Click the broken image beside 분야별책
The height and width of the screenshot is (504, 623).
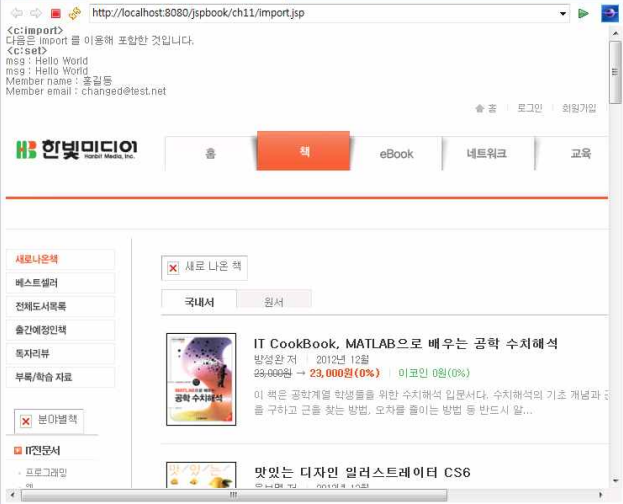pos(26,421)
